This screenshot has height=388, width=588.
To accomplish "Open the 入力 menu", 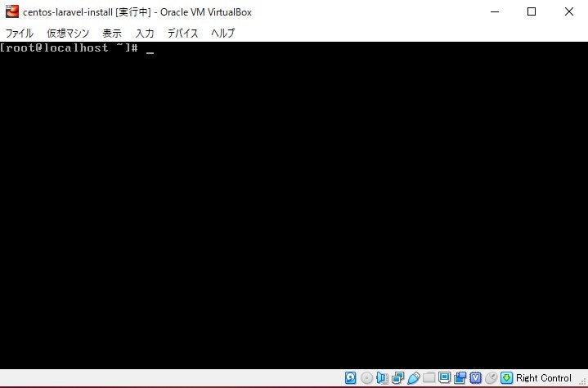I will point(145,33).
